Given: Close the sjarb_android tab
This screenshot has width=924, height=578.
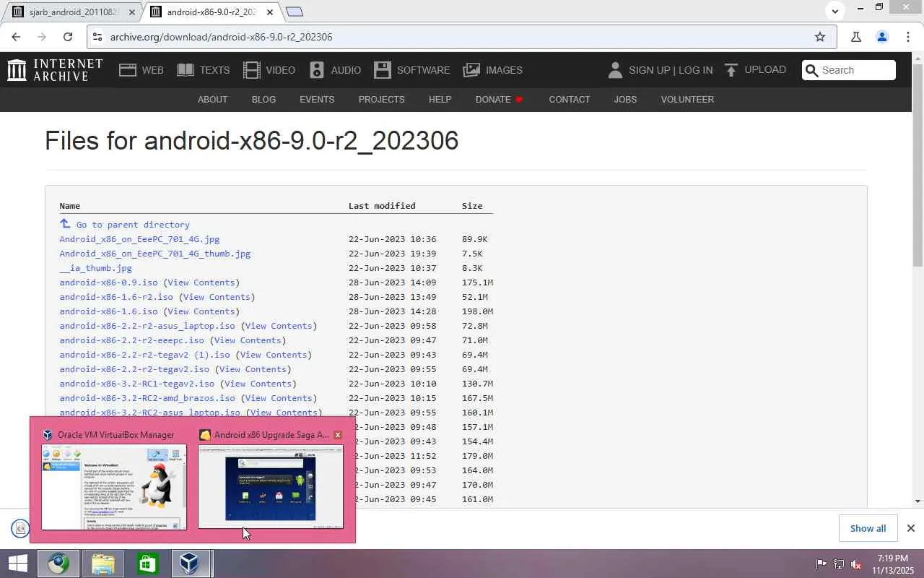Looking at the screenshot, I should pyautogui.click(x=133, y=12).
